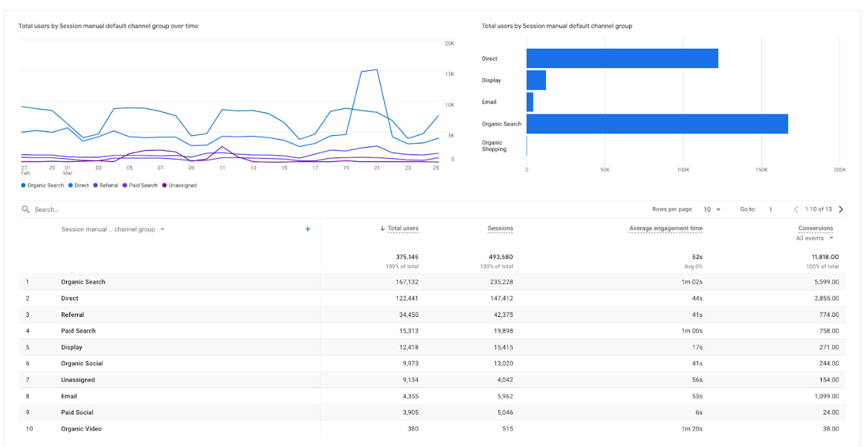The width and height of the screenshot is (868, 447).
Task: Open the Rows per page dropdown
Action: click(x=712, y=209)
